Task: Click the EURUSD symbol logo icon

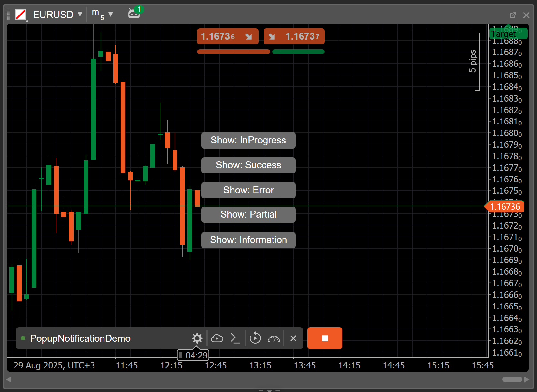Action: click(x=21, y=15)
